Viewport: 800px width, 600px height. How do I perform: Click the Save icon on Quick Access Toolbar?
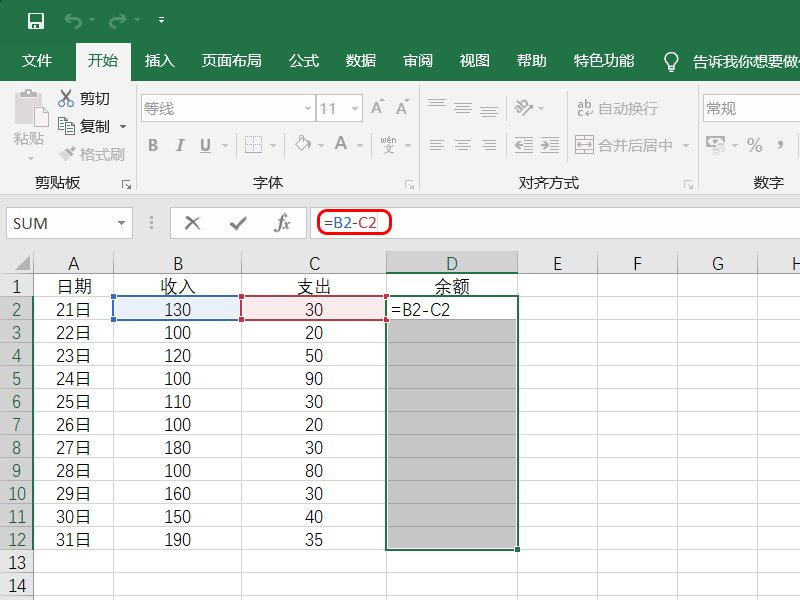(x=37, y=19)
